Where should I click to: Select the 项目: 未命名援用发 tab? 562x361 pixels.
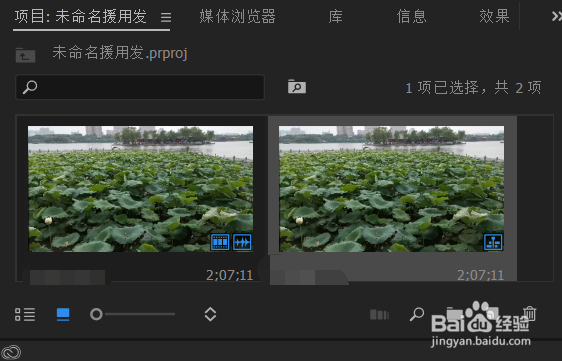(x=81, y=16)
